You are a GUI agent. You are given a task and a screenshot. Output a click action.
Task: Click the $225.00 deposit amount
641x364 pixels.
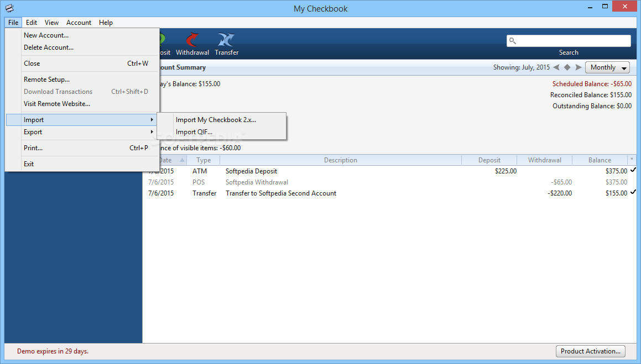pos(505,171)
